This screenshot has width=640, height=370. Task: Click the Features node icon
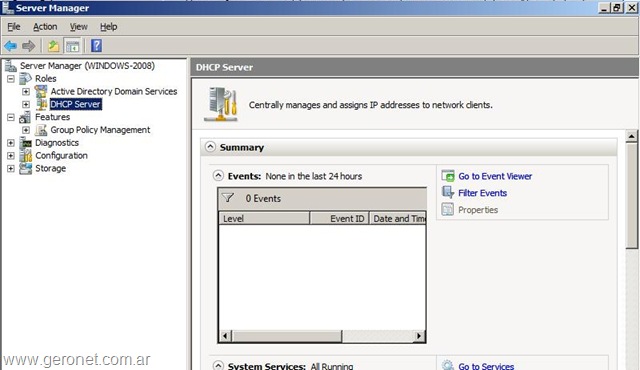point(25,117)
